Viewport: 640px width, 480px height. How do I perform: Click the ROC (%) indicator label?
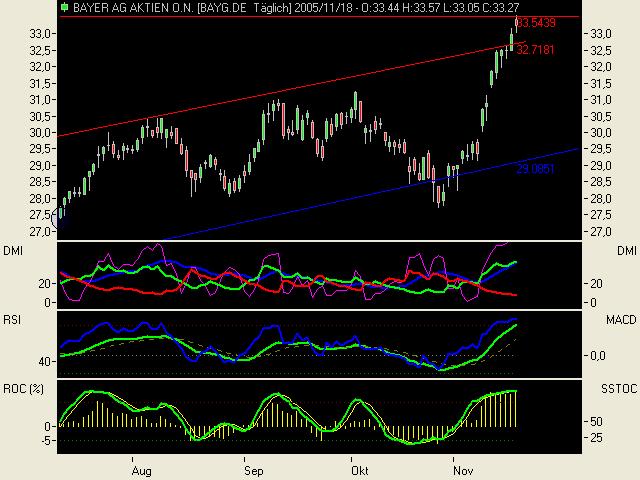click(23, 389)
